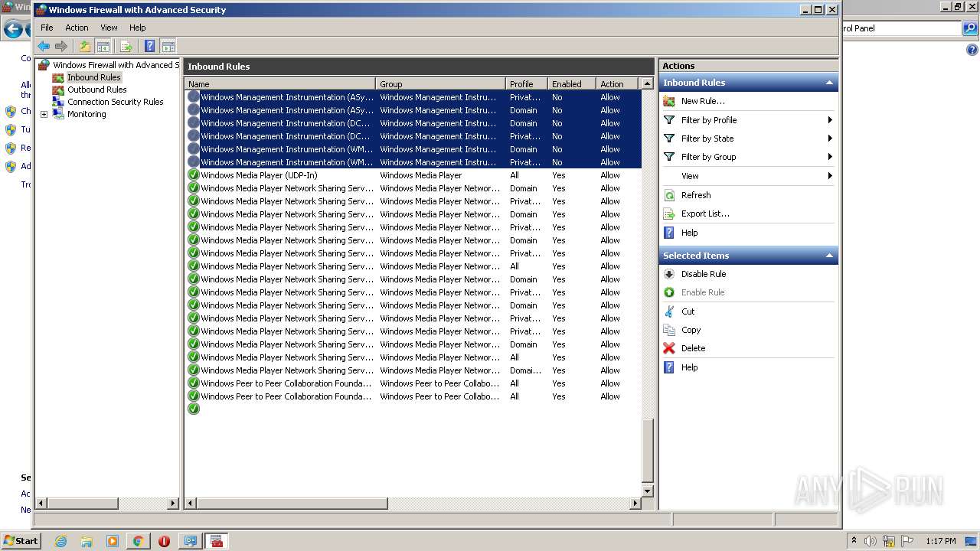The image size is (980, 551).
Task: Click the Windows Firewall taskbar button
Action: (216, 541)
